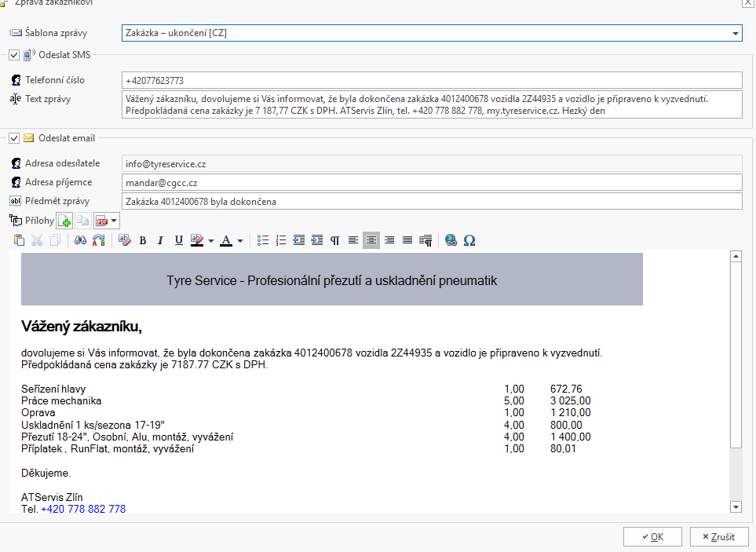
Task: Justify text alignment
Action: (x=407, y=240)
